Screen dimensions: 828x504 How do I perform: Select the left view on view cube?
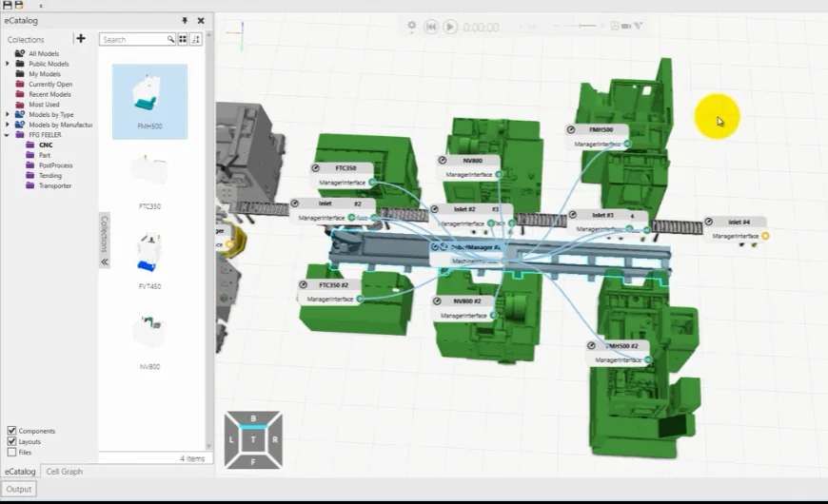tap(231, 439)
